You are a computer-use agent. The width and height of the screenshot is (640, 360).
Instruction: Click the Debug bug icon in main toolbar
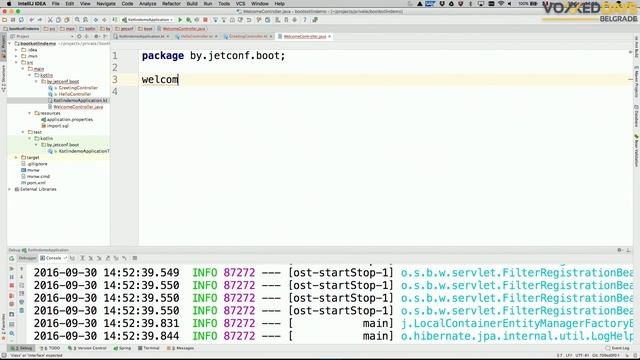[188, 20]
